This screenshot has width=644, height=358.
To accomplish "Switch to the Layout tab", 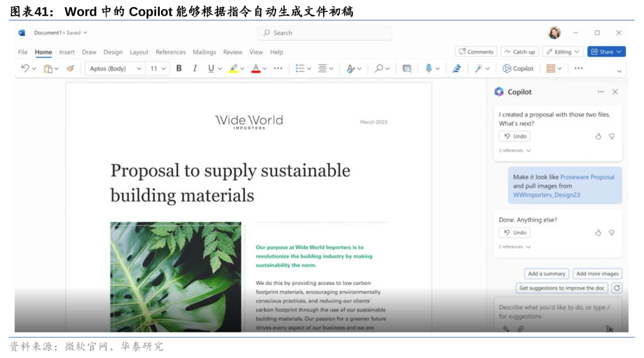I will coord(139,52).
